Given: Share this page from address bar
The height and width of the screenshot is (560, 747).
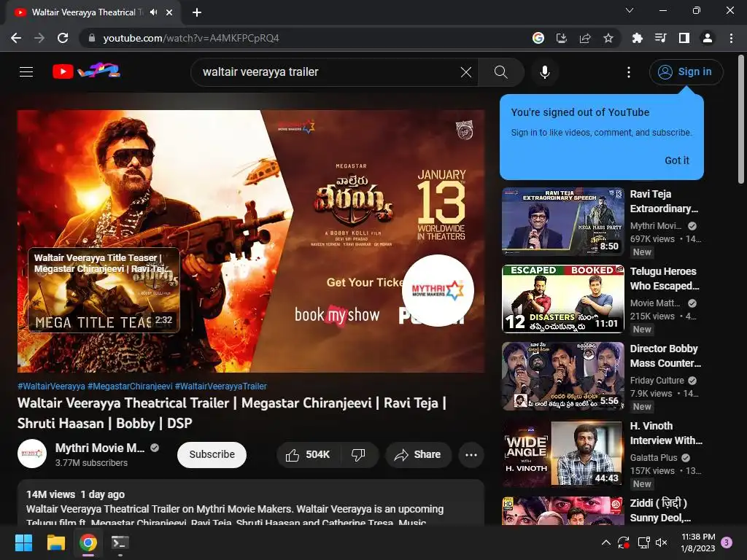Looking at the screenshot, I should tap(585, 38).
